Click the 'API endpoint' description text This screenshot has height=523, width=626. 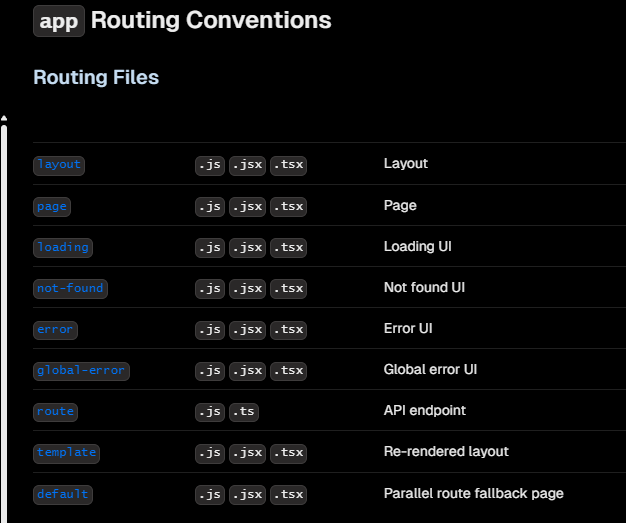click(424, 410)
